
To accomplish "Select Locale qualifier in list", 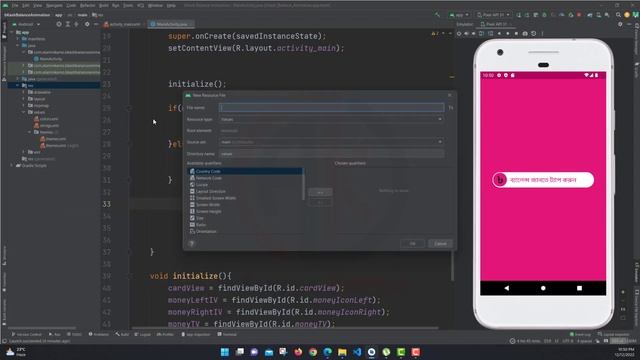I will point(245,185).
